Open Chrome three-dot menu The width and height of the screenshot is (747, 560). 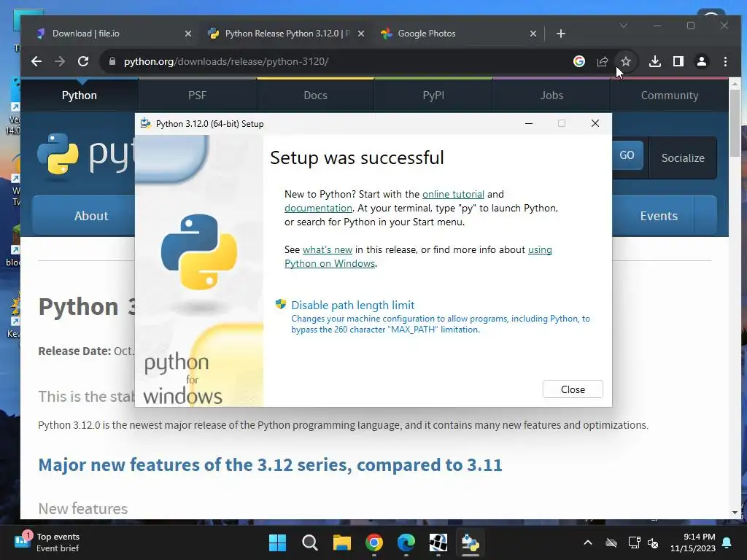[725, 61]
